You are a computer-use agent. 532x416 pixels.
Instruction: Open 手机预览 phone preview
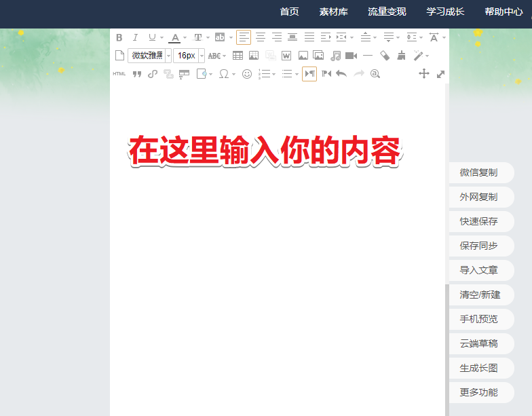pyautogui.click(x=482, y=319)
